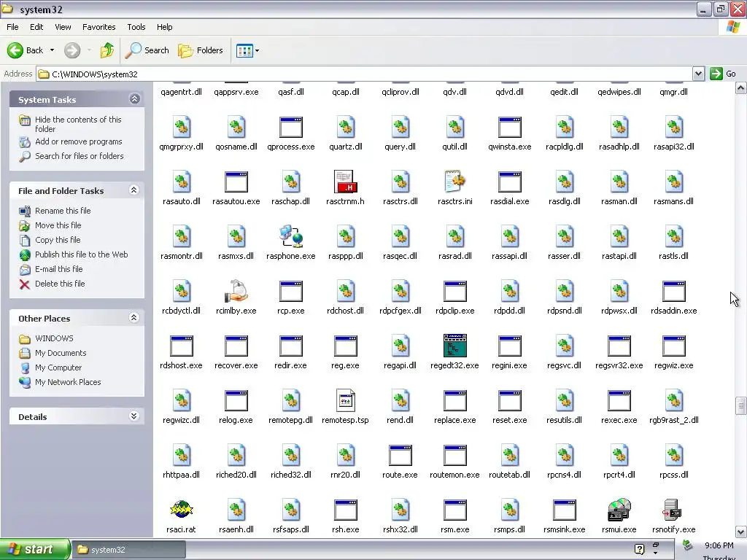Open the Search pane
This screenshot has width=747, height=560.
click(x=147, y=50)
